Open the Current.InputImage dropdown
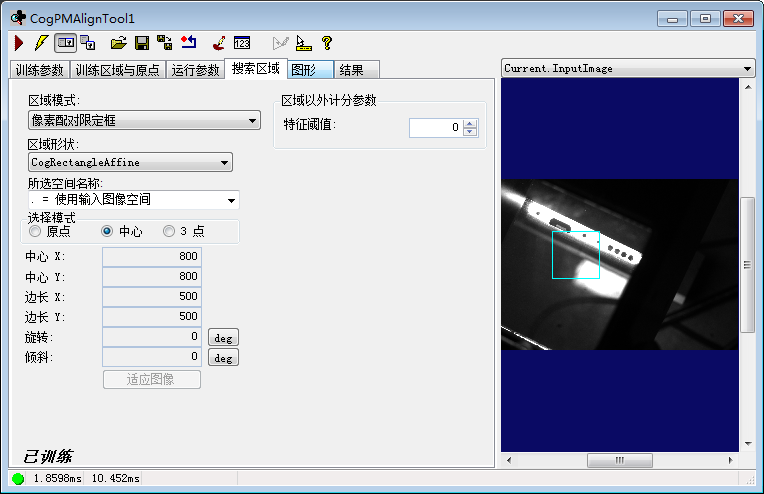 tap(628, 69)
